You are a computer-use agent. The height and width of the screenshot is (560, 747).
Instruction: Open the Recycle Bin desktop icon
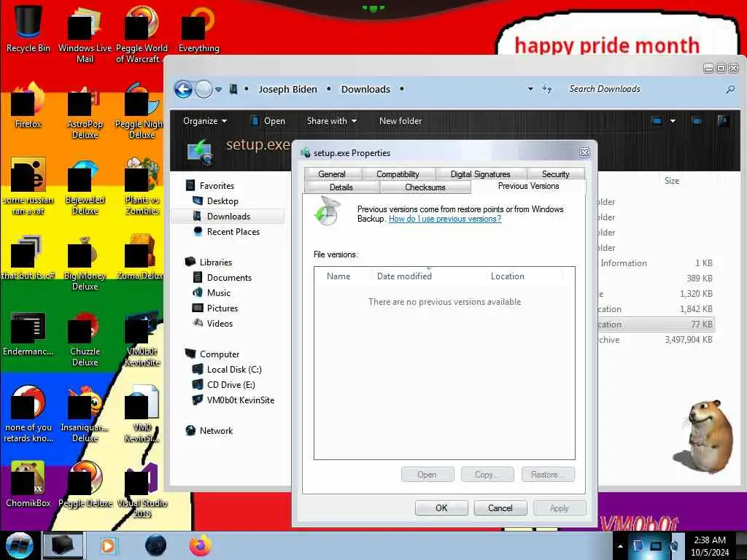pos(28,28)
